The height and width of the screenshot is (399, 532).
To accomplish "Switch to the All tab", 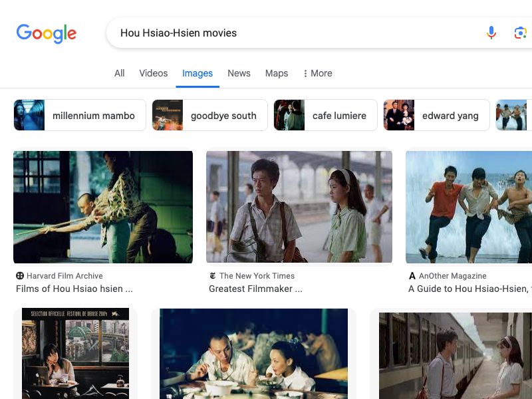I will 120,73.
